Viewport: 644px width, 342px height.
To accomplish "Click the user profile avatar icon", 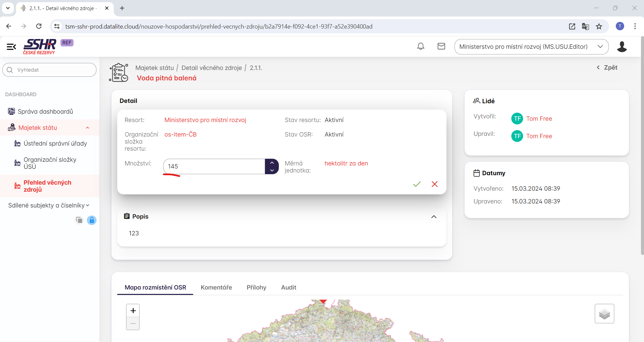I will (621, 47).
